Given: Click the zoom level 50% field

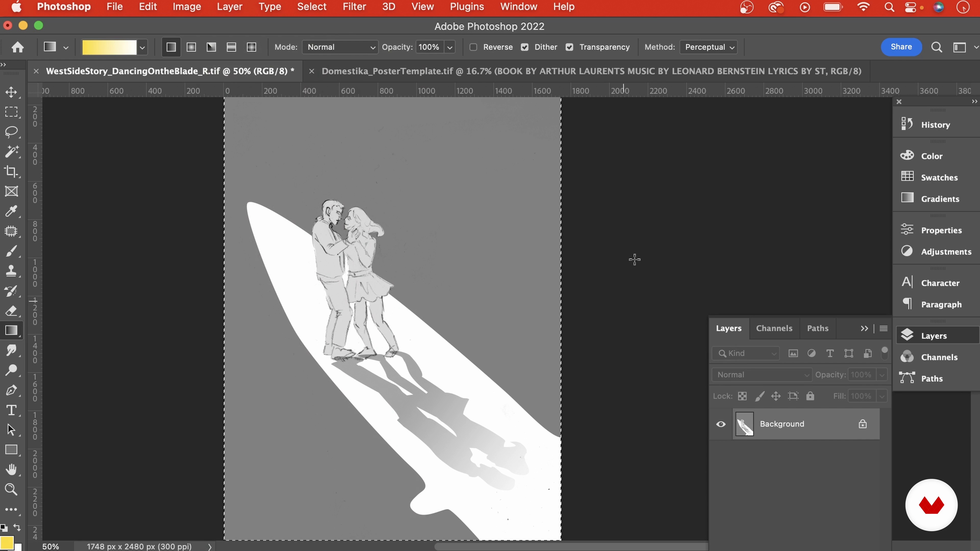Looking at the screenshot, I should coord(51,546).
